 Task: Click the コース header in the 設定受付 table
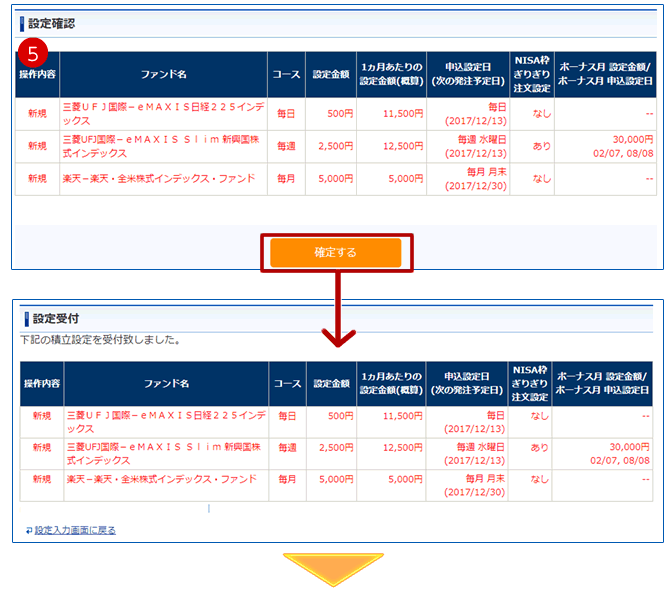pos(288,383)
